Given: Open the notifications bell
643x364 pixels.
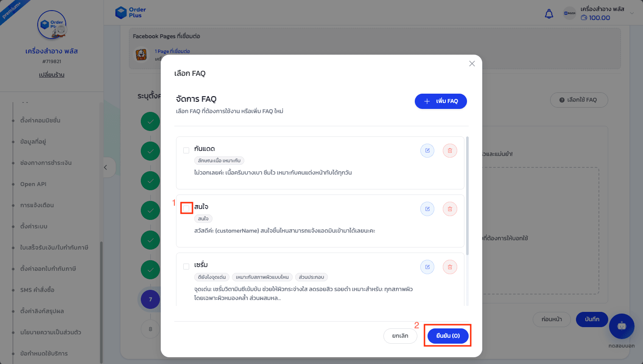Looking at the screenshot, I should click(549, 14).
